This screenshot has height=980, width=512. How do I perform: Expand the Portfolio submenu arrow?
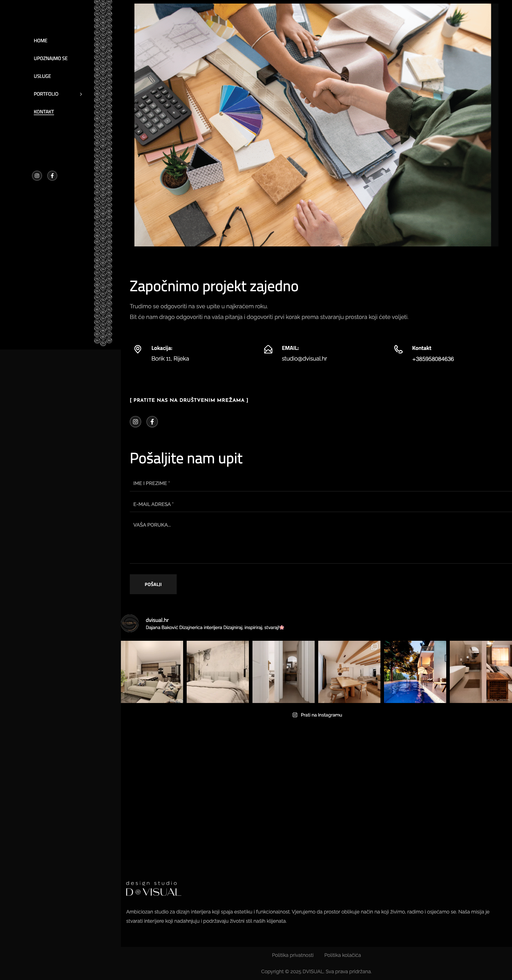pyautogui.click(x=81, y=94)
